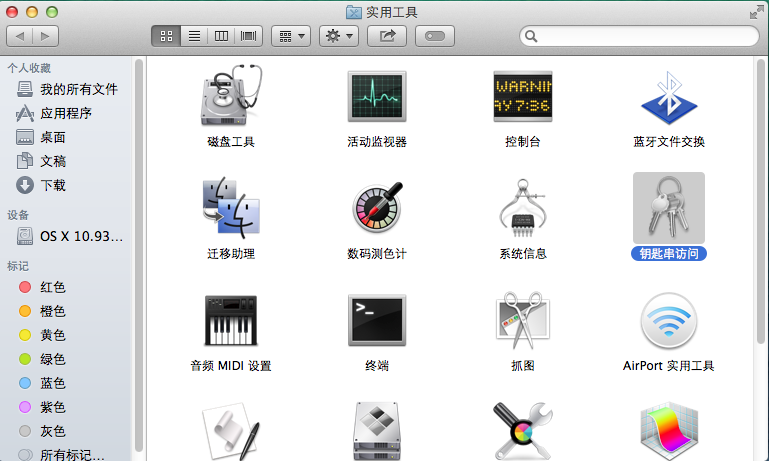Viewport: 769px width, 461px height.
Task: Switch to list view in toolbar
Action: [194, 36]
